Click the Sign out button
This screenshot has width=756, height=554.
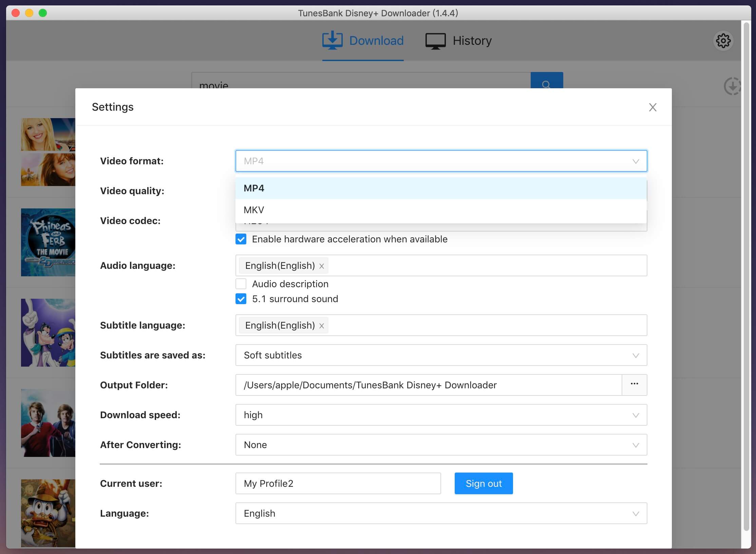(484, 483)
